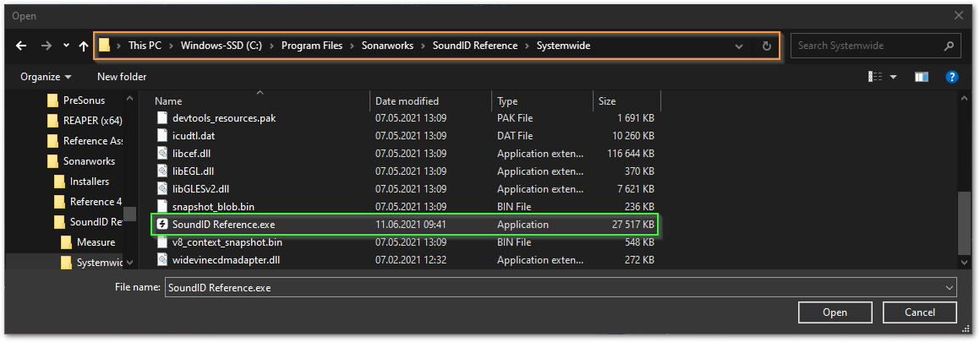
Task: Click the PAK File type cell
Action: 515,118
